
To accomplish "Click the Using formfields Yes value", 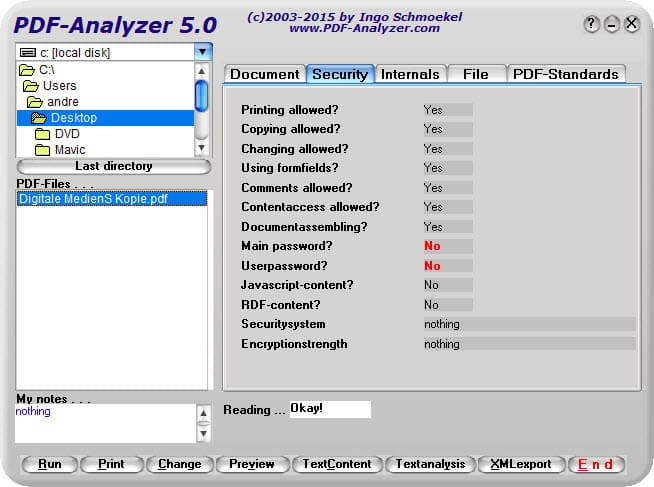I will click(448, 168).
